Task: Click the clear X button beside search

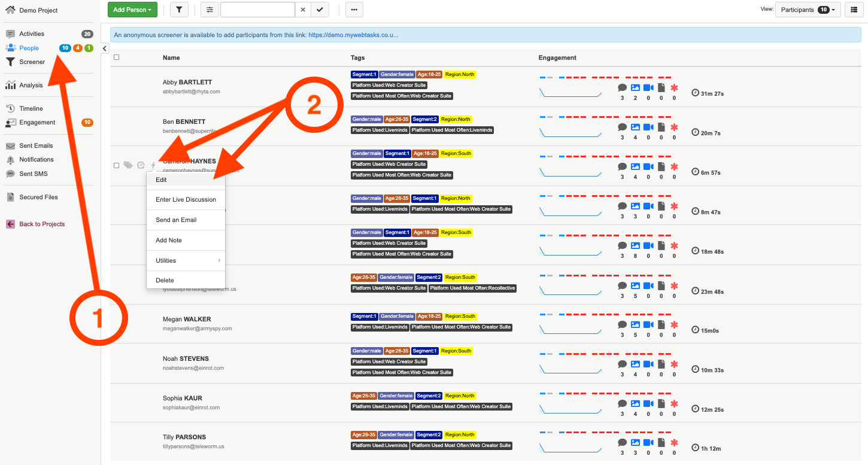Action: click(303, 10)
